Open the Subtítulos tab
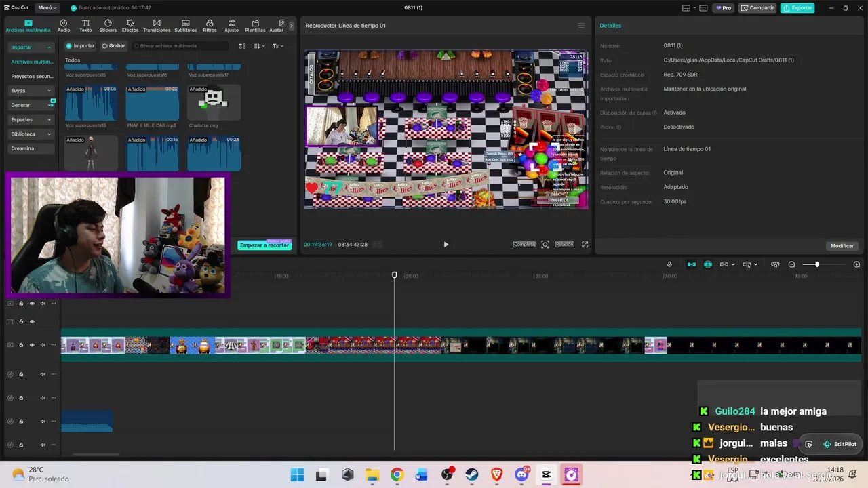This screenshot has height=488, width=868. click(185, 26)
